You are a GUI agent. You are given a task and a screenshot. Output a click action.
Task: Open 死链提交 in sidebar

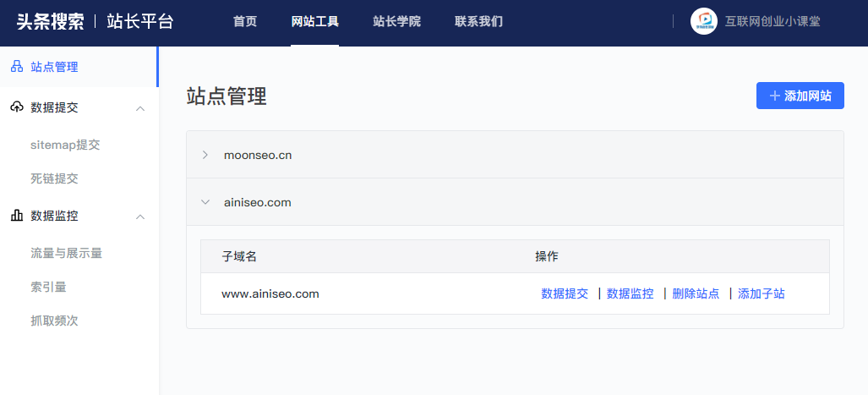pos(54,178)
